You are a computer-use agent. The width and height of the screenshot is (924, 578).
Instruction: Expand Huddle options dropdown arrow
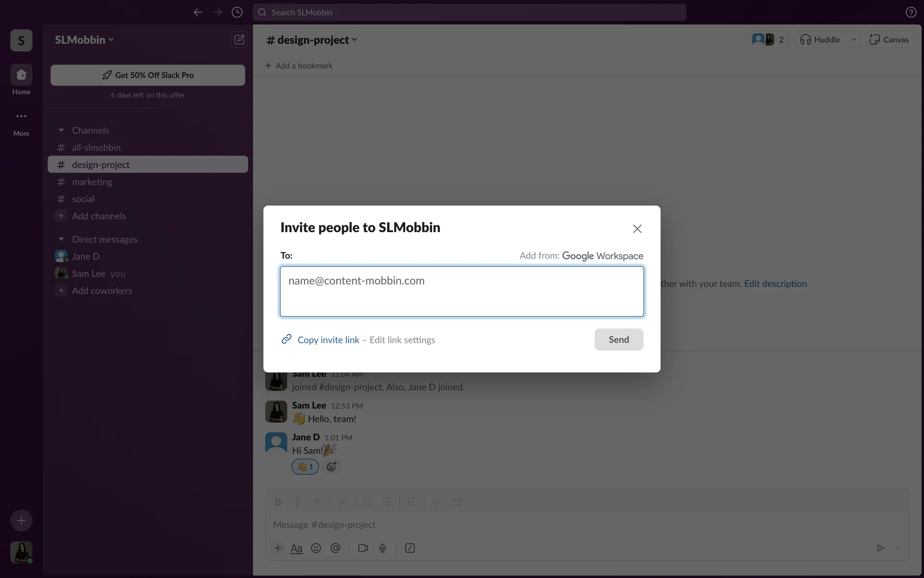[x=854, y=39]
